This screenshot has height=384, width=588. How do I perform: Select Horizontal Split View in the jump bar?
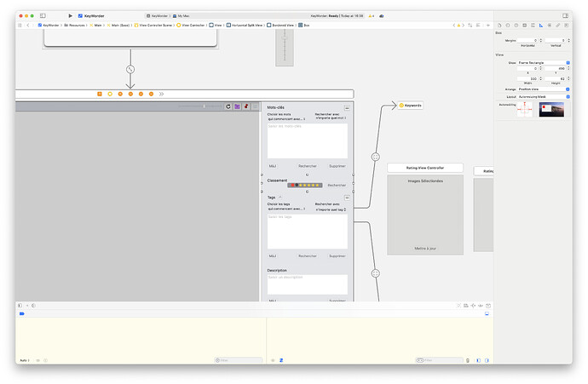pyautogui.click(x=246, y=26)
